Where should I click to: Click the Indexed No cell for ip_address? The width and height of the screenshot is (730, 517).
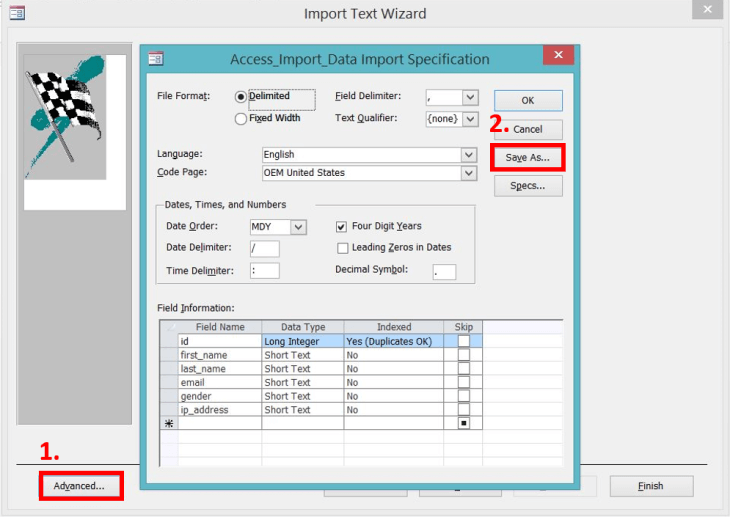tap(394, 409)
